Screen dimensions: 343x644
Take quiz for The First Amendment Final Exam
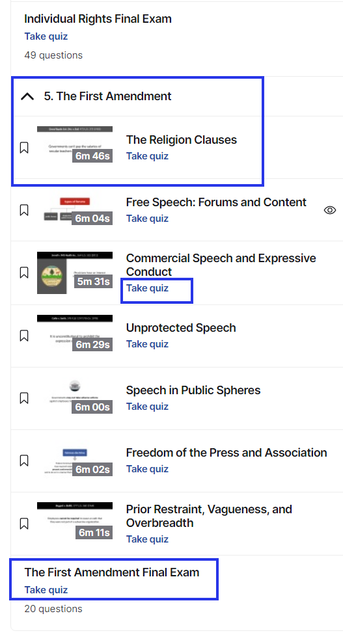[x=46, y=590]
